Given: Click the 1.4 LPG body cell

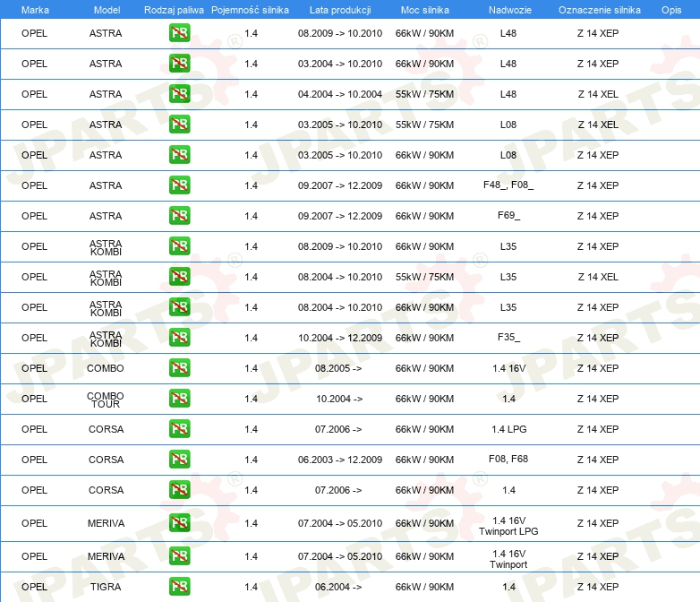Looking at the screenshot, I should [509, 429].
